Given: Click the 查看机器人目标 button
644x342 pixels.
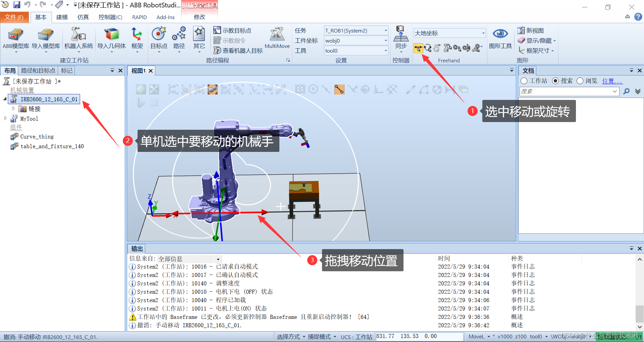Looking at the screenshot, I should tap(238, 51).
